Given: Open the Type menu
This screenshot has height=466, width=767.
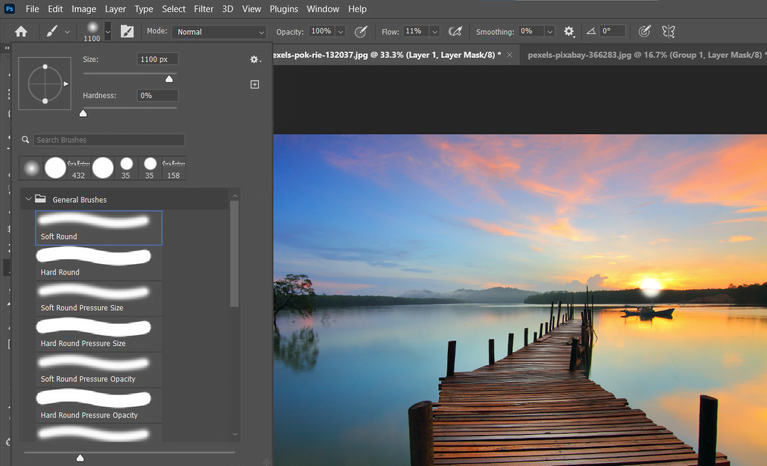Looking at the screenshot, I should point(144,9).
